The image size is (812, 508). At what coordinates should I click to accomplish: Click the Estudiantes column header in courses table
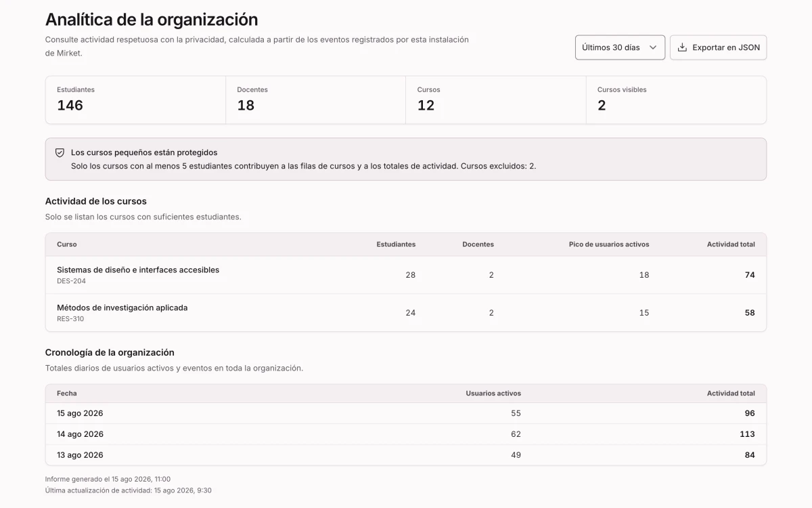tap(396, 245)
